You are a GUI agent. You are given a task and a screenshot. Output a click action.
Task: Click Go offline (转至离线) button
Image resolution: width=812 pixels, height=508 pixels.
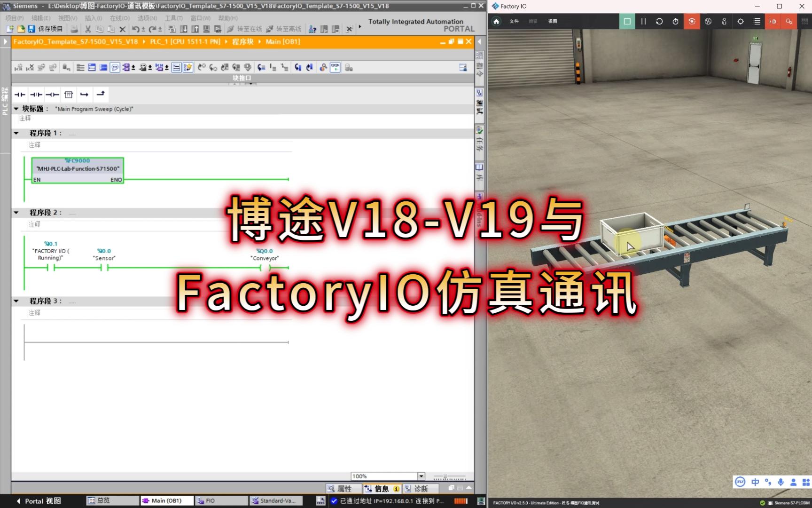pyautogui.click(x=283, y=29)
